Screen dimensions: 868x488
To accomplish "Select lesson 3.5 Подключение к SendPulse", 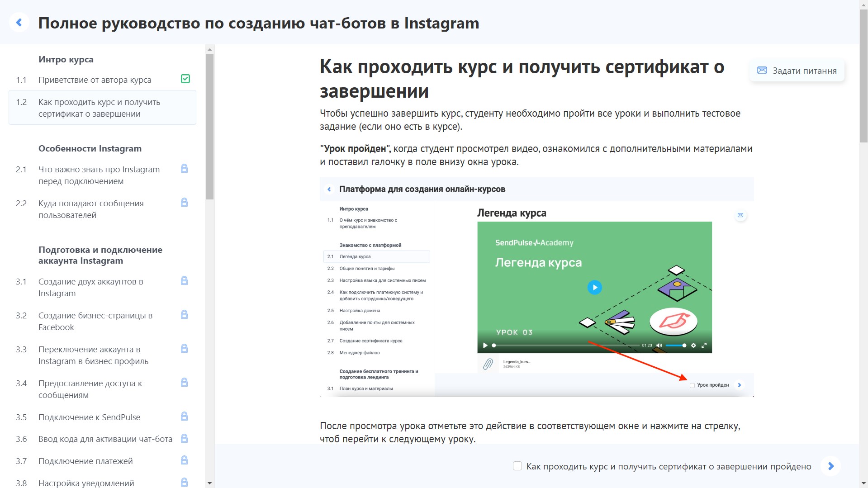I will click(89, 417).
